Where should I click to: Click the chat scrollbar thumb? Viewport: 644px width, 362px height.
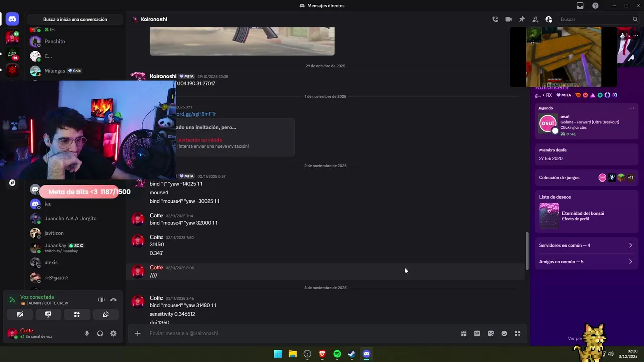tap(527, 251)
